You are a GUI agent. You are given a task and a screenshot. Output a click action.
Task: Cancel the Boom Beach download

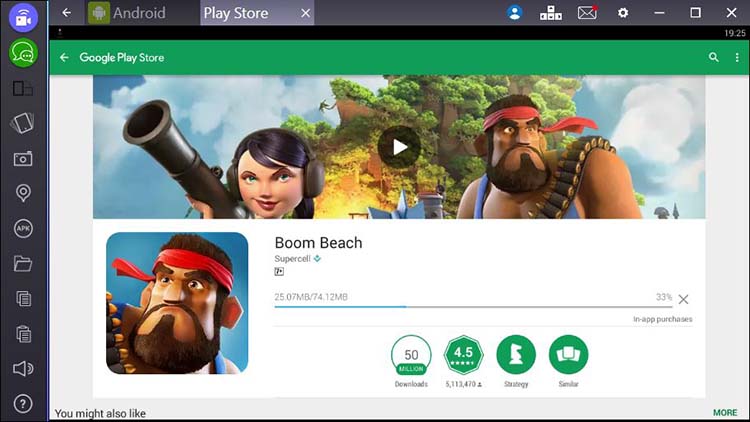[x=684, y=300]
